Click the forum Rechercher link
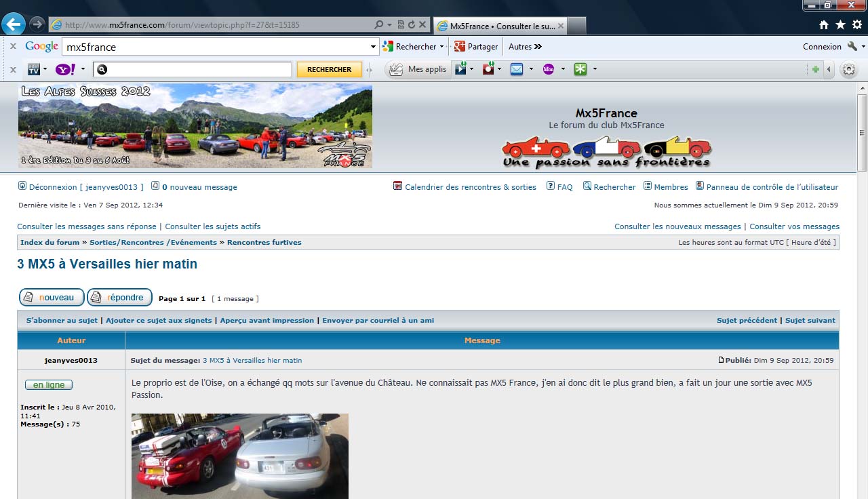Screen dimensions: 868x499 pos(614,187)
